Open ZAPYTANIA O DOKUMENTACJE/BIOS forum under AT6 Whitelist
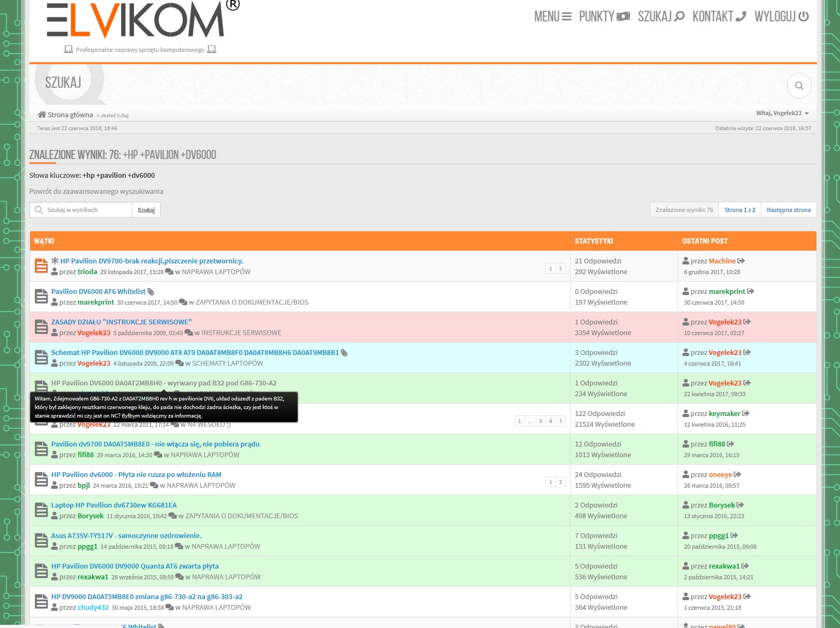 [252, 302]
